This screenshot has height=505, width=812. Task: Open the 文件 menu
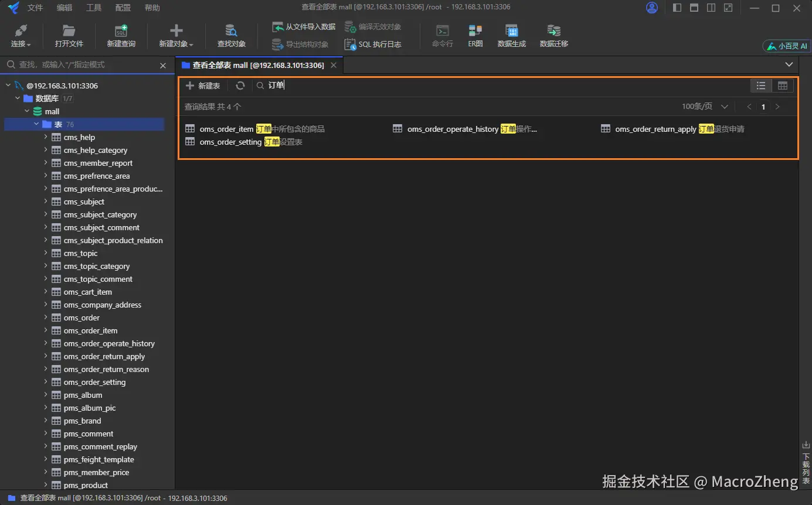click(35, 8)
